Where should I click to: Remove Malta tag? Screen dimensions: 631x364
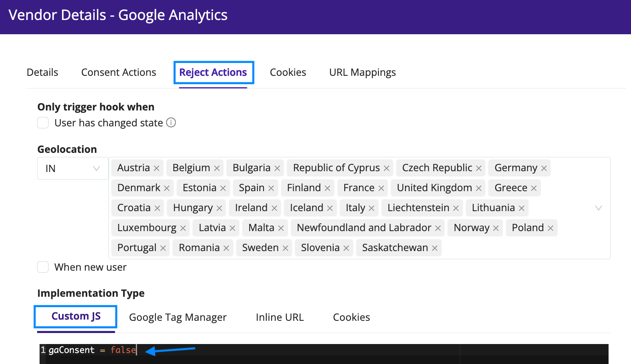[281, 228]
